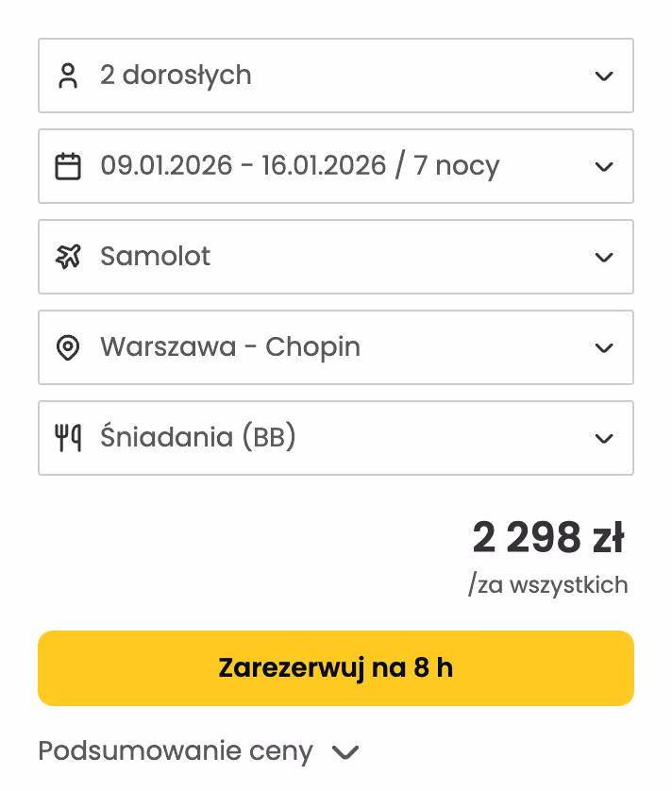Select the "/za wszystkich" price label
This screenshot has width=672, height=791.
click(x=548, y=585)
